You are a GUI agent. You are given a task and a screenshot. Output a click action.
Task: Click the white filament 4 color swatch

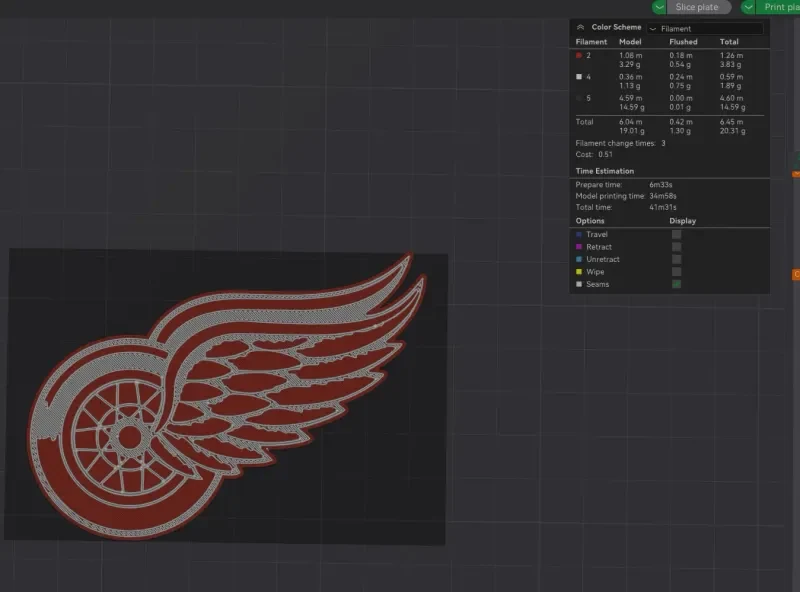(x=579, y=77)
